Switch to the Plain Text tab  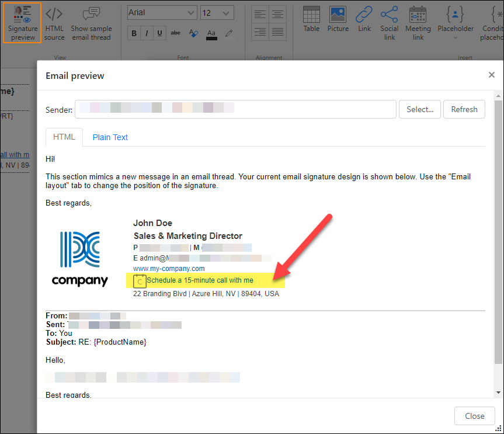pos(110,137)
